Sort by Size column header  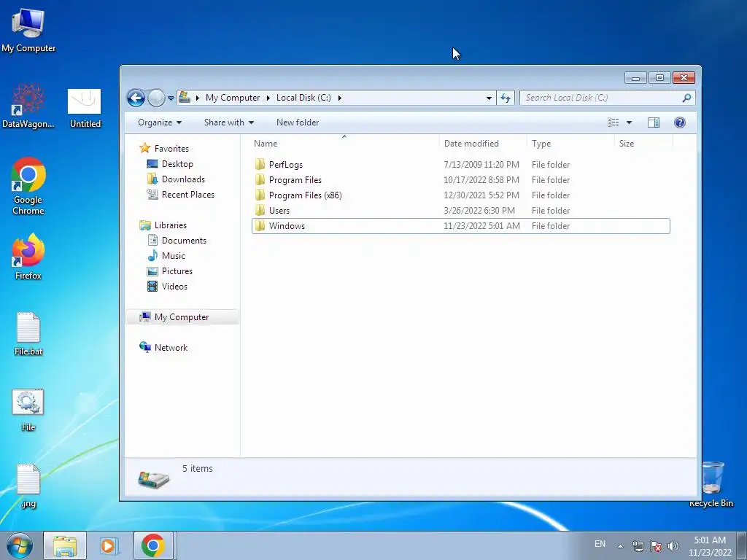coord(644,144)
